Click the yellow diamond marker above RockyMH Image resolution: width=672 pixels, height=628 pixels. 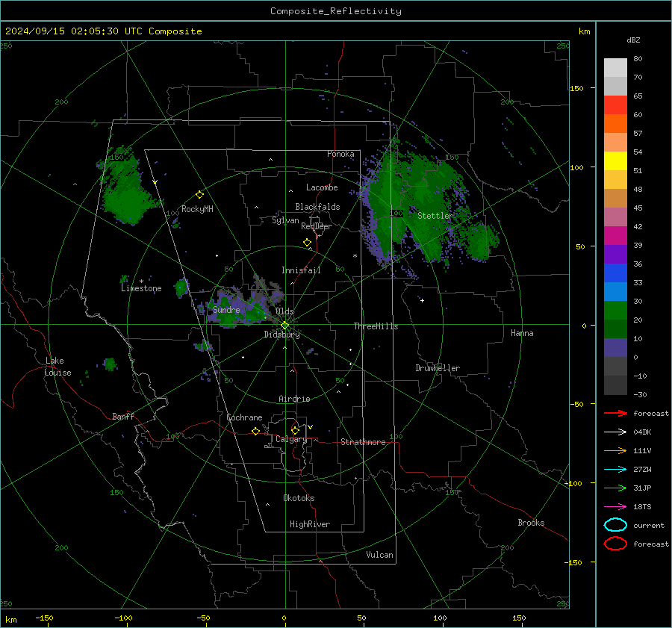tap(199, 195)
